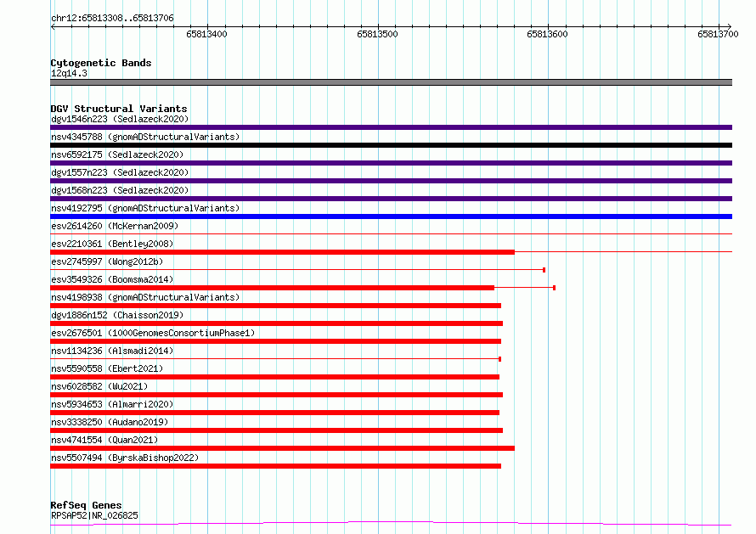This screenshot has width=756, height=534.
Task: Select the gray 12q14.3 cytogenetic band bar
Action: [391, 82]
